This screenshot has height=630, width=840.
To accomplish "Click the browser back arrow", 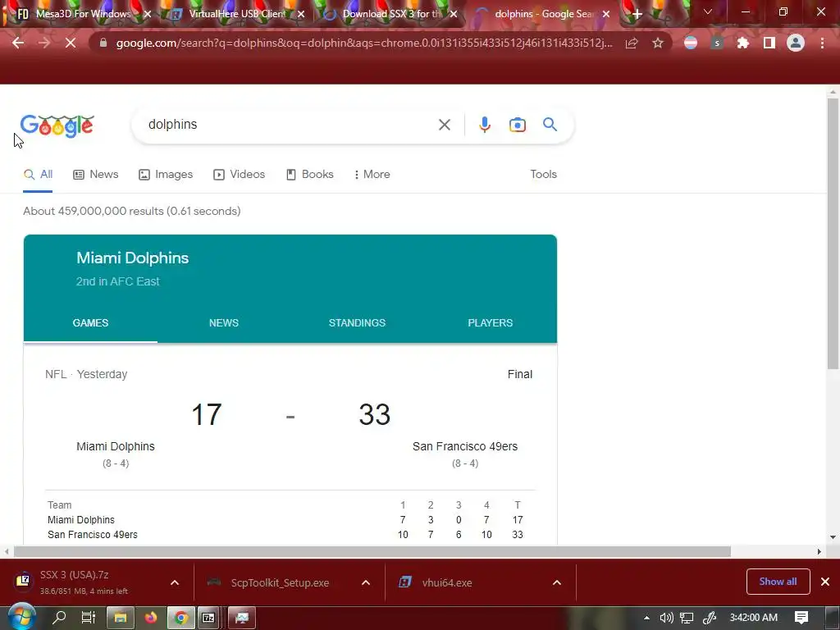I will pyautogui.click(x=18, y=43).
